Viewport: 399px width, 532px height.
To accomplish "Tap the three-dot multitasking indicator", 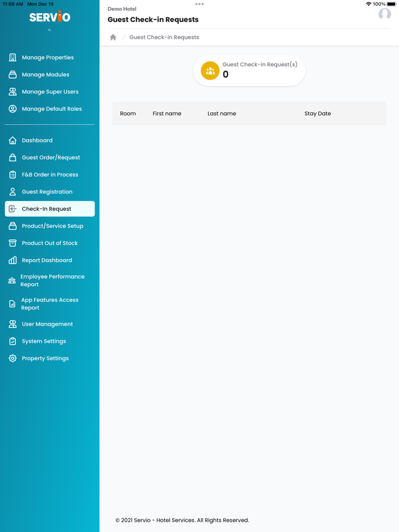I will [199, 4].
